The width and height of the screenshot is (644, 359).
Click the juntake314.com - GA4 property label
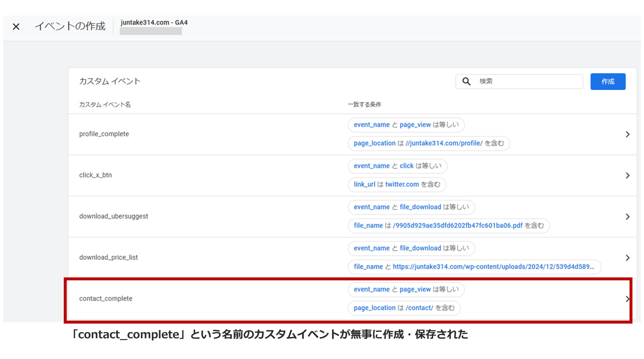click(x=154, y=23)
